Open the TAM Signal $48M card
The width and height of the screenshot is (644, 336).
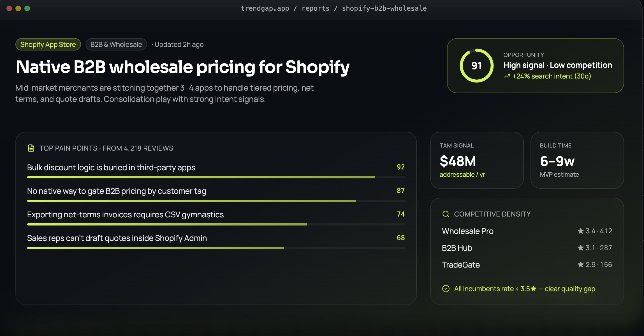coord(477,160)
